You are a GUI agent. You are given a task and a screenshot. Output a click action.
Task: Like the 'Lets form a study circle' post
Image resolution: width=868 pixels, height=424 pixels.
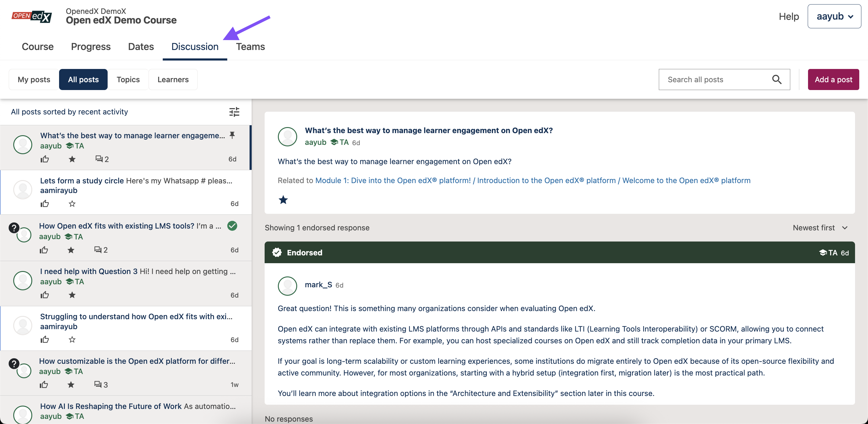click(45, 203)
